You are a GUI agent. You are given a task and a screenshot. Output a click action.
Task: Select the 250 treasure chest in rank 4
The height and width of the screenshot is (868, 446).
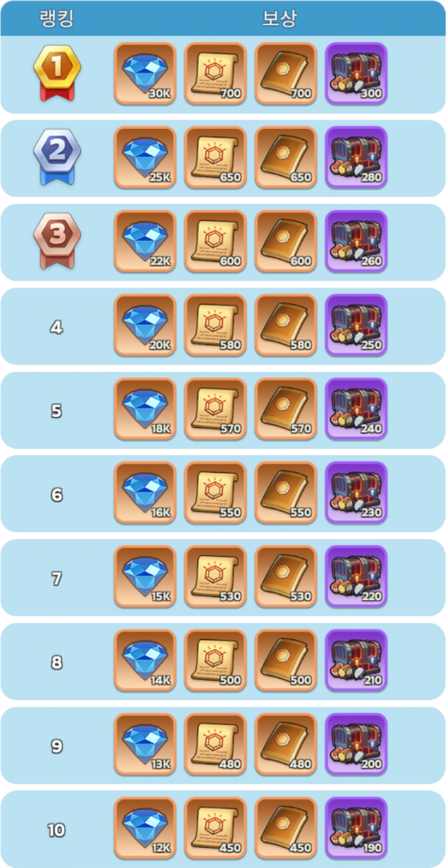356,325
